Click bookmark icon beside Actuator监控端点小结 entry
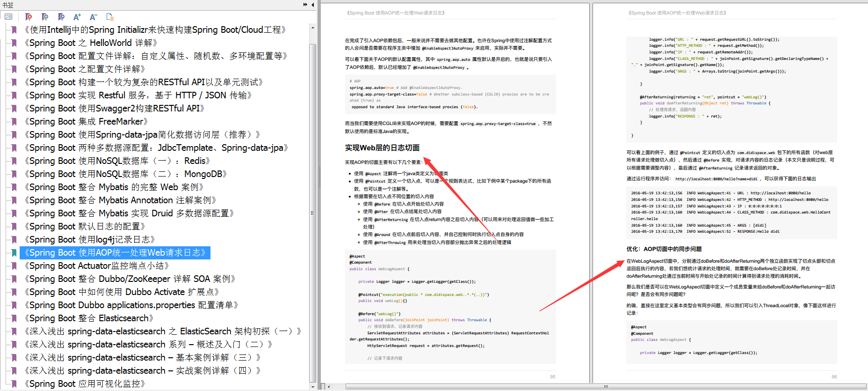Image resolution: width=868 pixels, height=391 pixels. (14, 266)
